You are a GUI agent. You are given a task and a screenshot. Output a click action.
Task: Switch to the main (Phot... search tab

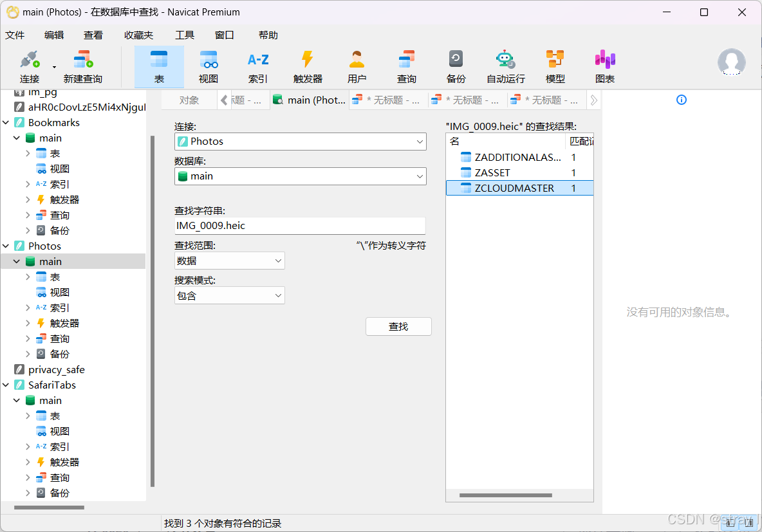[x=310, y=100]
